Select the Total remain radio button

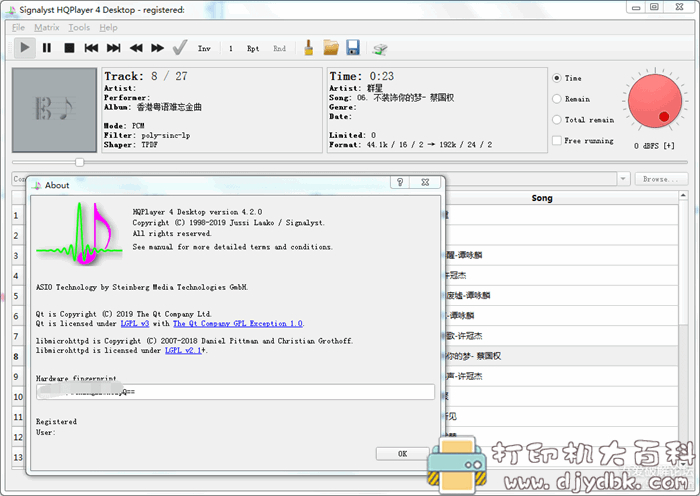click(x=557, y=120)
